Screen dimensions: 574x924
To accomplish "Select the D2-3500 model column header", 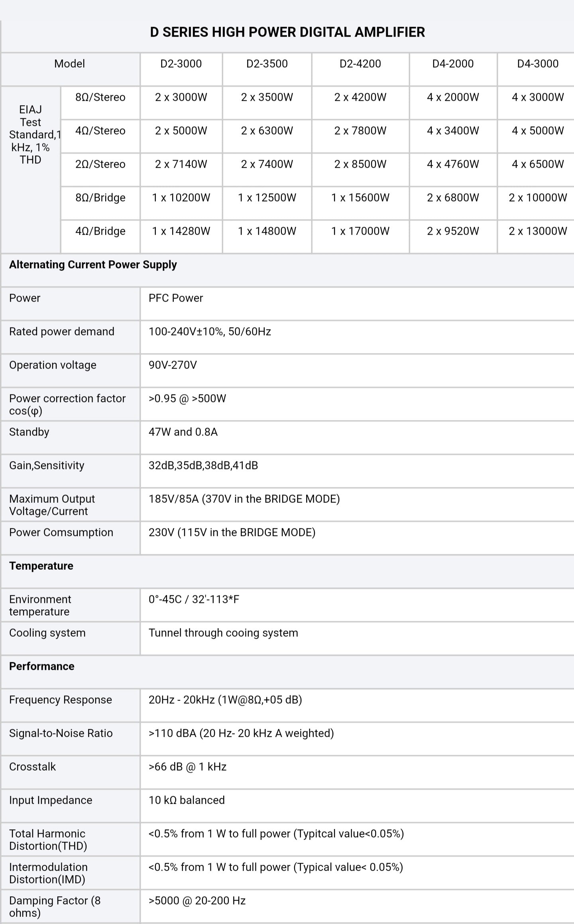I will coord(267,64).
